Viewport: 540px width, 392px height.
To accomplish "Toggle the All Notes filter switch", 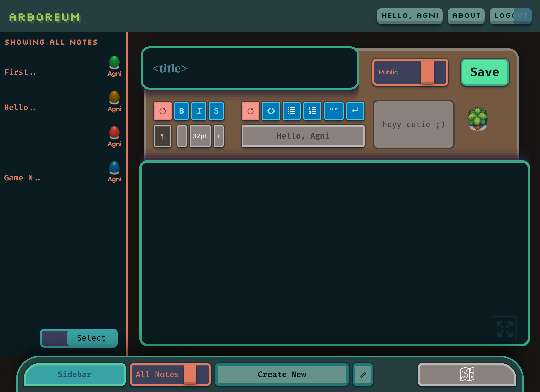I will (170, 374).
